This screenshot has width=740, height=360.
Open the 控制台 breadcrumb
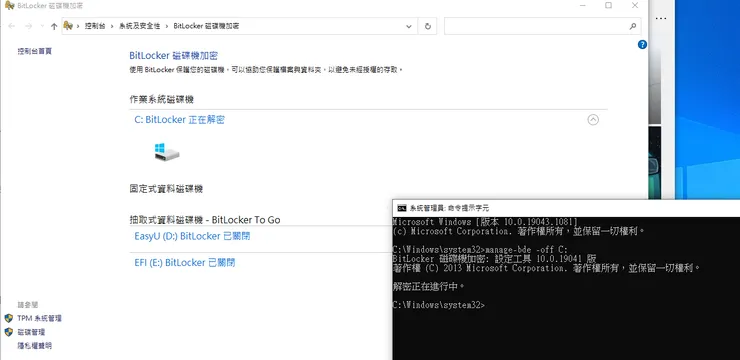tap(95, 26)
